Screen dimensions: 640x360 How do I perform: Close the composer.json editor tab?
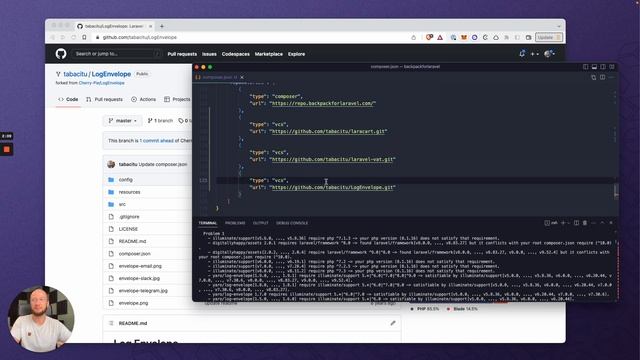tap(242, 77)
